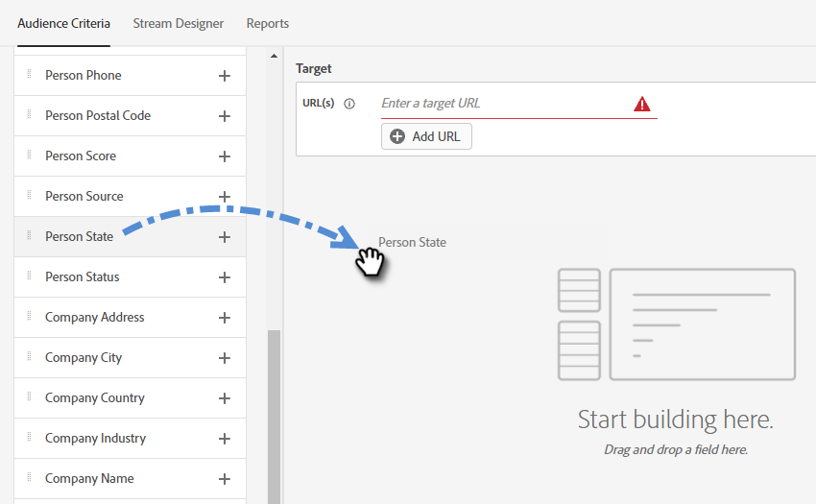Click into the target URL field

pyautogui.click(x=499, y=104)
